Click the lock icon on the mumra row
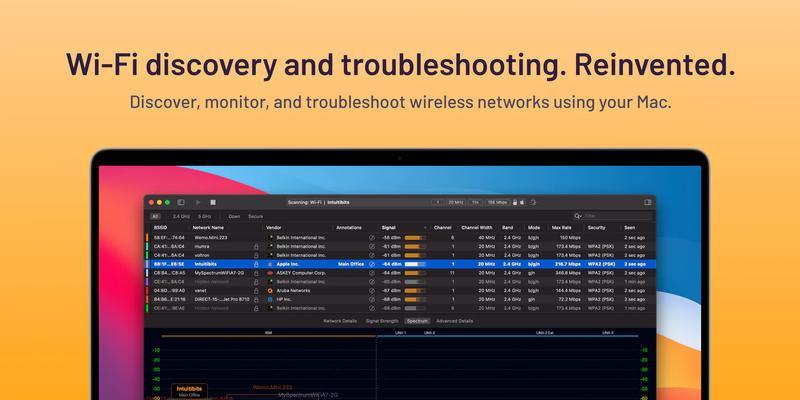This screenshot has height=400, width=800. click(256, 246)
